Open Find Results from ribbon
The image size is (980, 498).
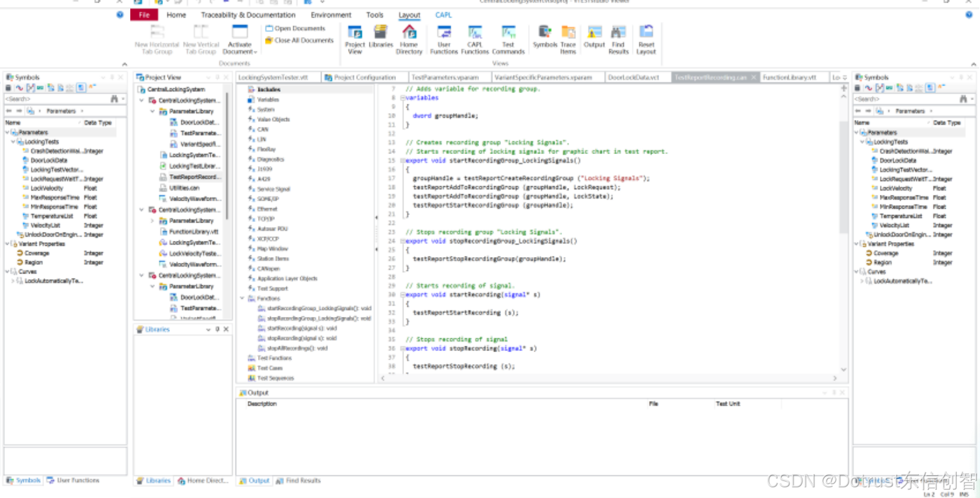click(x=619, y=39)
